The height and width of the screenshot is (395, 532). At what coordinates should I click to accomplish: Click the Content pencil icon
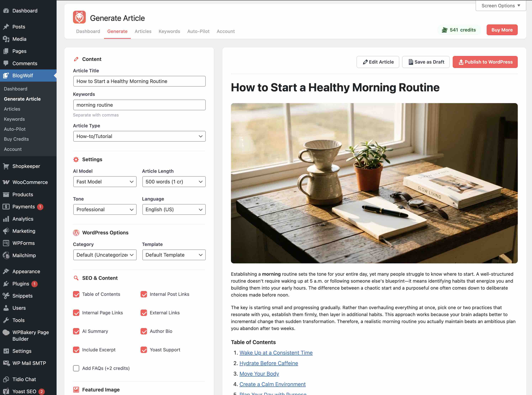click(76, 59)
